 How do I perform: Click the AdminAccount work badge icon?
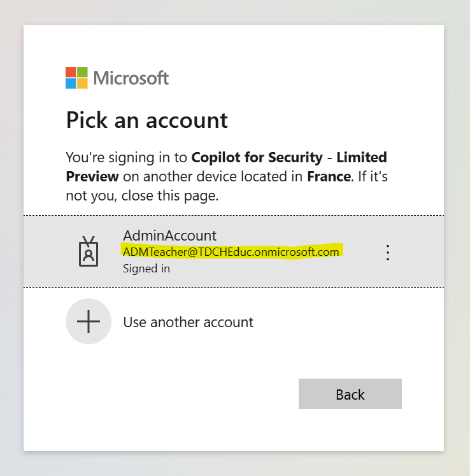pyautogui.click(x=89, y=251)
